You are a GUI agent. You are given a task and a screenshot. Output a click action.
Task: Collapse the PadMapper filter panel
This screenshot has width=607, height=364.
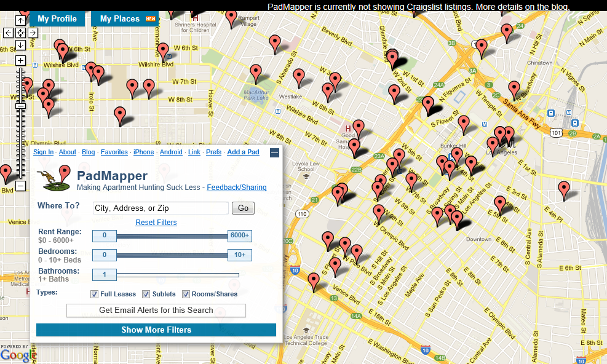pos(274,152)
